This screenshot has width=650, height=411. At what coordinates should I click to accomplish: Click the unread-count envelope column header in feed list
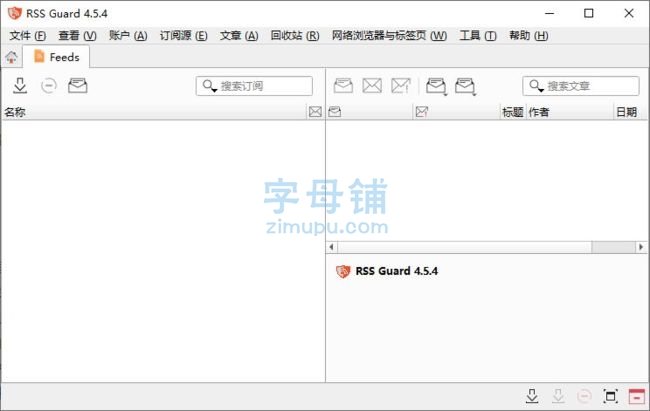coord(315,112)
